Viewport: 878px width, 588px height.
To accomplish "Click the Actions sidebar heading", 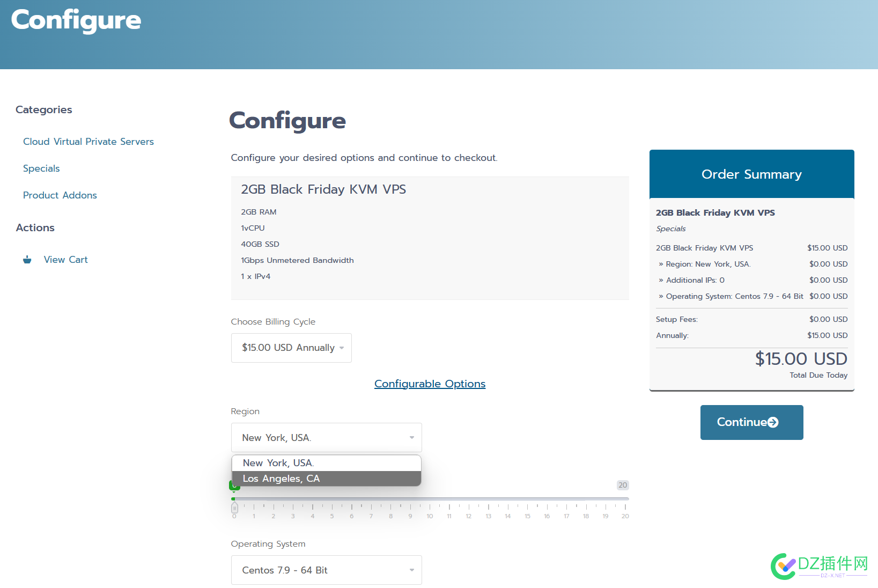I will pyautogui.click(x=35, y=227).
